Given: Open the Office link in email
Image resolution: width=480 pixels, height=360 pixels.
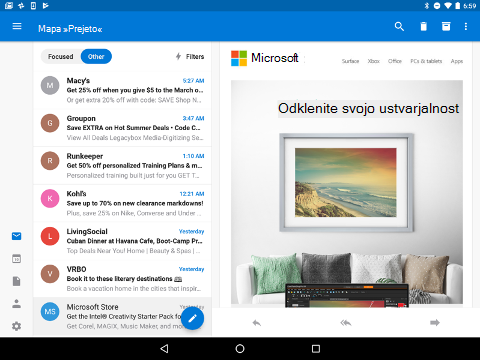Looking at the screenshot, I should tap(395, 61).
